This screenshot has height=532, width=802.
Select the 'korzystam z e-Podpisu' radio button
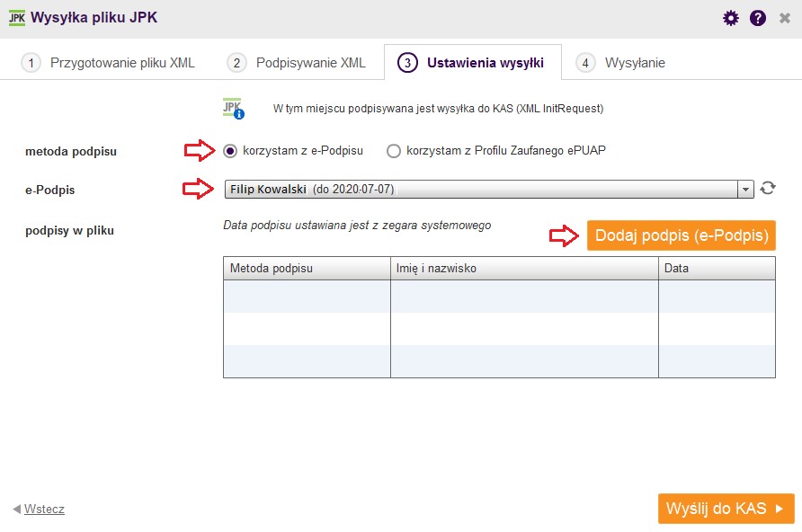230,151
